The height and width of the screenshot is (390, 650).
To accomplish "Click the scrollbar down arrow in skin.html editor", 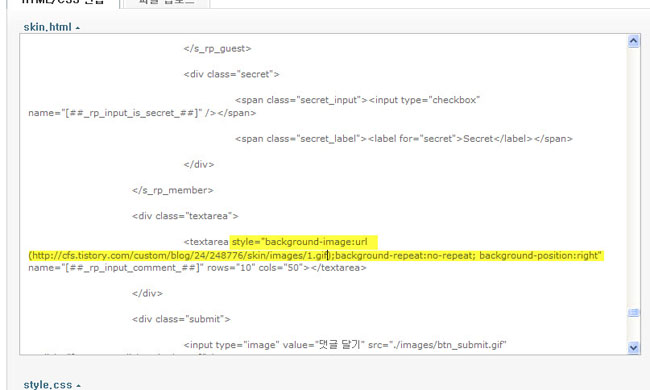I will pos(633,347).
